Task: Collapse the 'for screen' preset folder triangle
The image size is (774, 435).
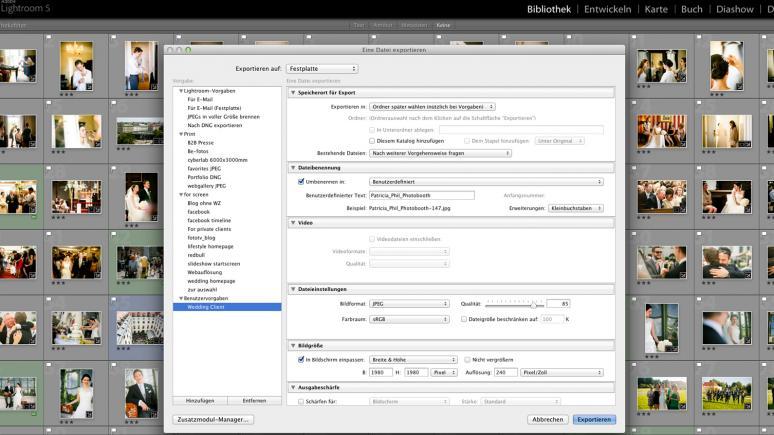Action: pos(181,195)
